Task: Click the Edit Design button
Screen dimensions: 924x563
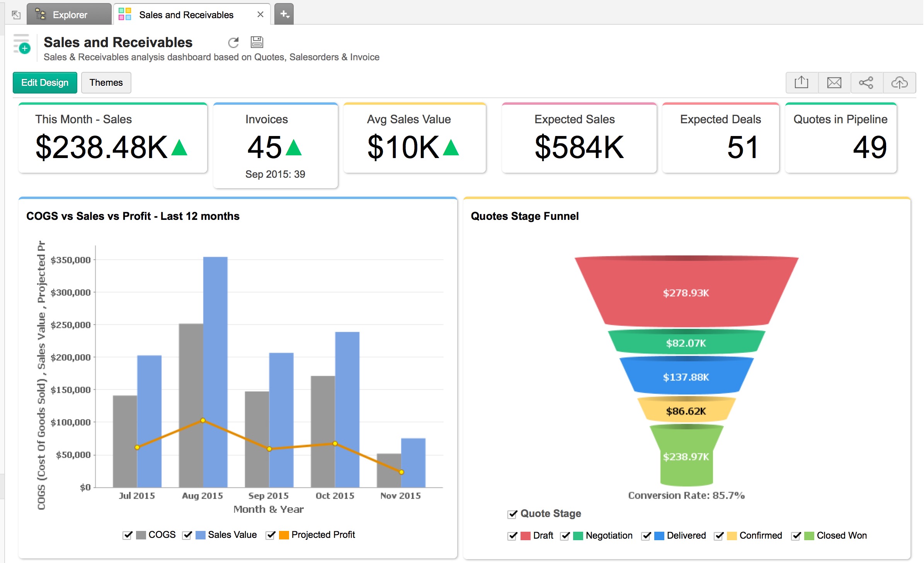Action: [45, 82]
